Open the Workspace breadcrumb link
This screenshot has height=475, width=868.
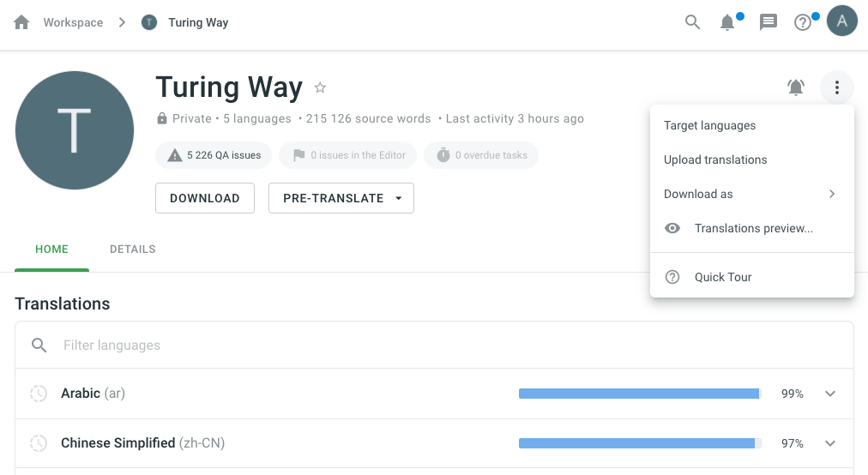pos(73,22)
